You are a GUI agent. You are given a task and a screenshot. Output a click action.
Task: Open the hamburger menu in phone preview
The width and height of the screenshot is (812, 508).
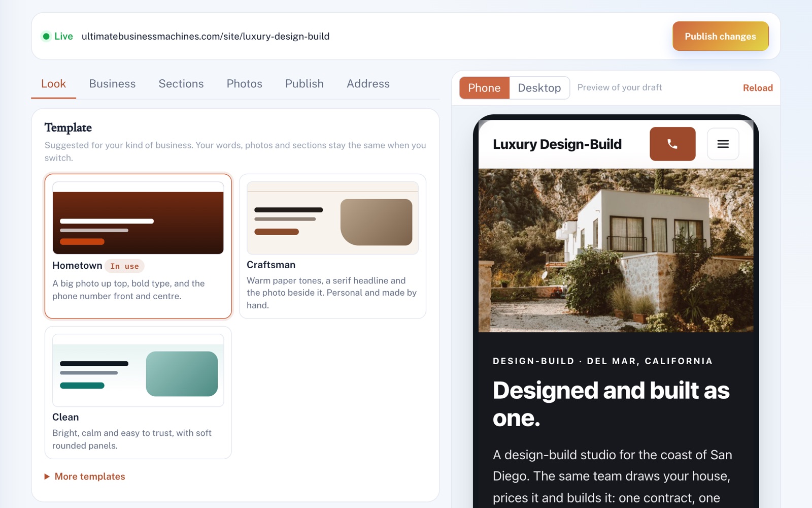723,144
